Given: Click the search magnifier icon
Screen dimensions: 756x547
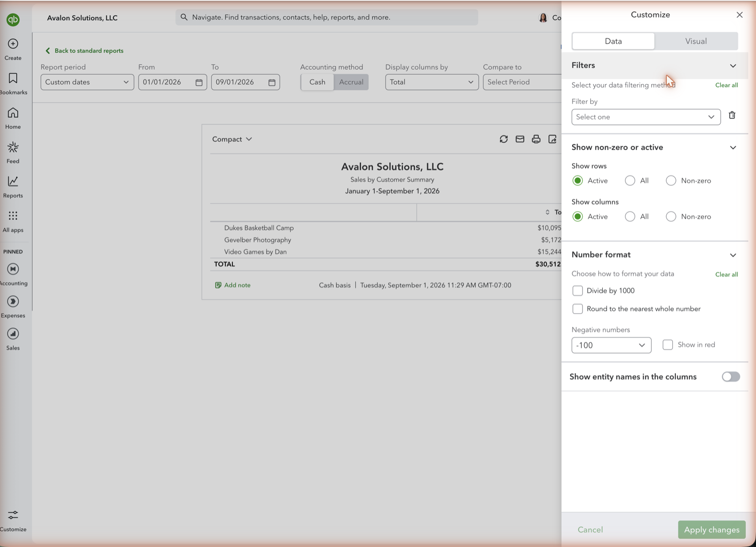Looking at the screenshot, I should 184,17.
